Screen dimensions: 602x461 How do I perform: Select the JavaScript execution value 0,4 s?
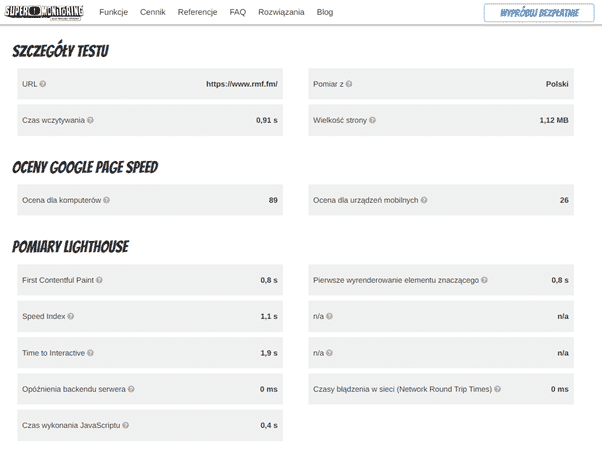pos(269,425)
